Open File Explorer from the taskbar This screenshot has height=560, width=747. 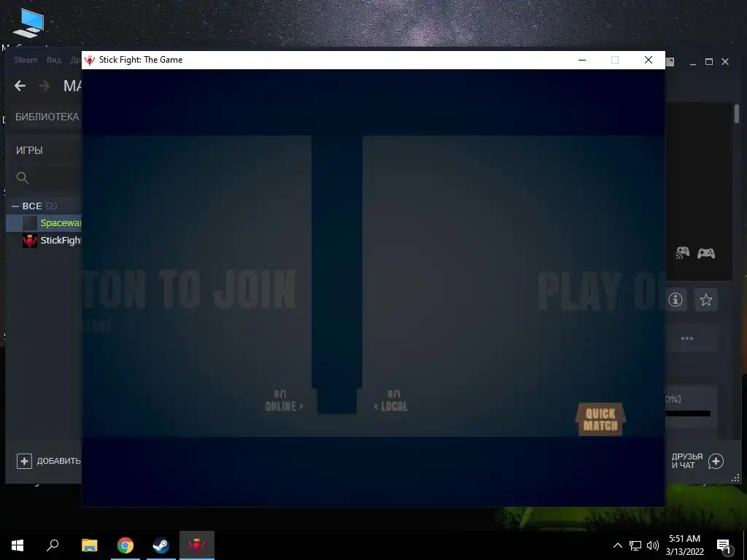[x=90, y=545]
